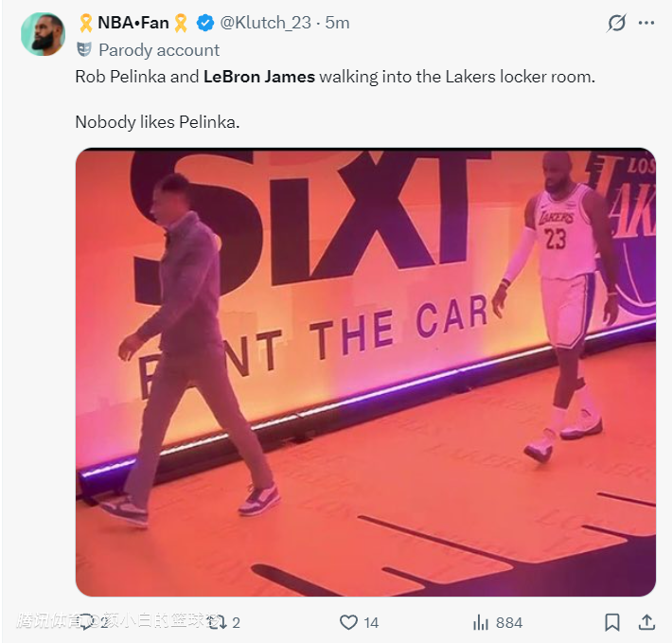
Task: Bookmark this tweet
Action: (x=612, y=622)
